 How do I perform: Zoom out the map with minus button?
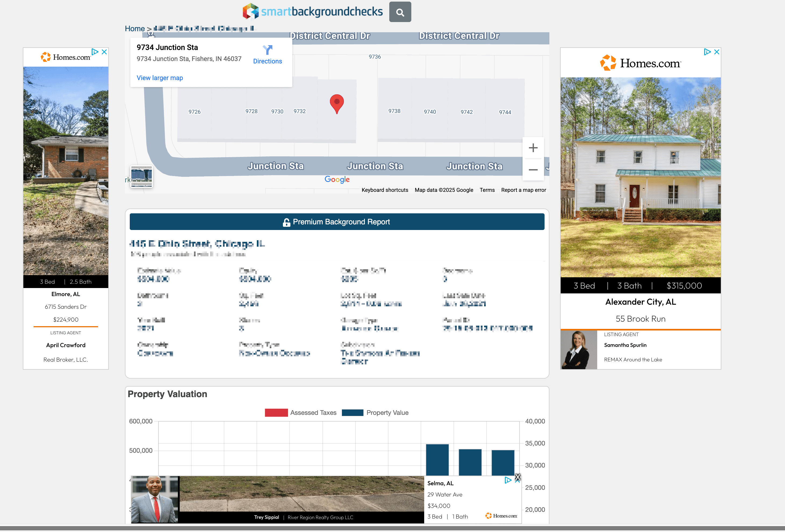(533, 170)
